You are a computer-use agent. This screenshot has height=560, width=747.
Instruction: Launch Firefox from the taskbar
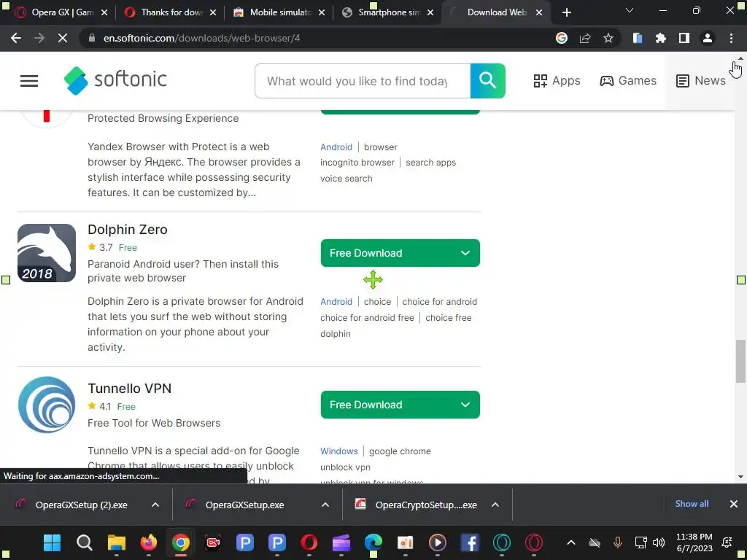click(x=149, y=542)
